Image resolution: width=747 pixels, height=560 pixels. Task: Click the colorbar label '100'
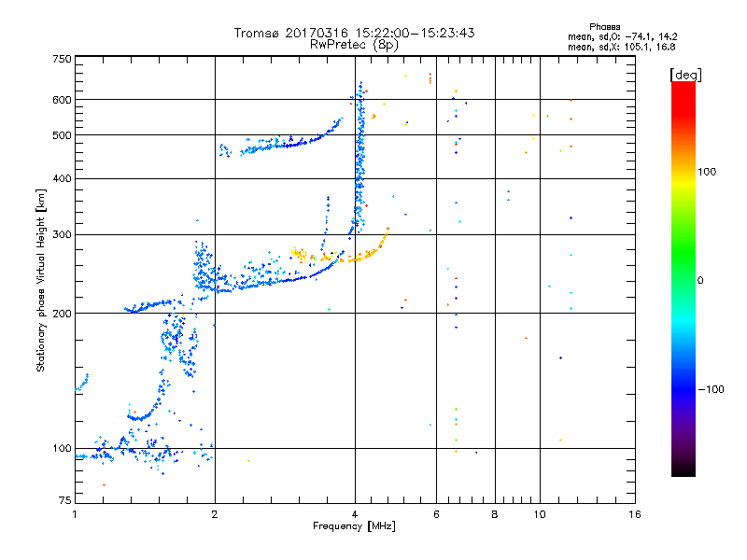(707, 172)
